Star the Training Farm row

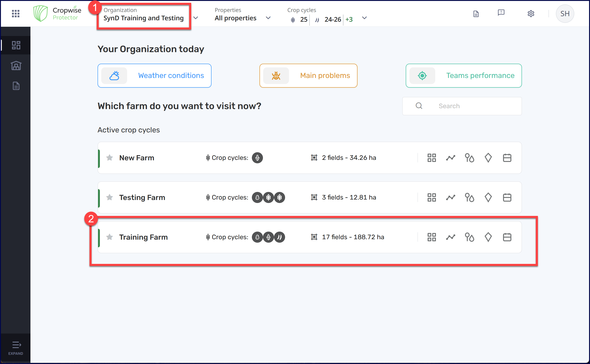110,237
